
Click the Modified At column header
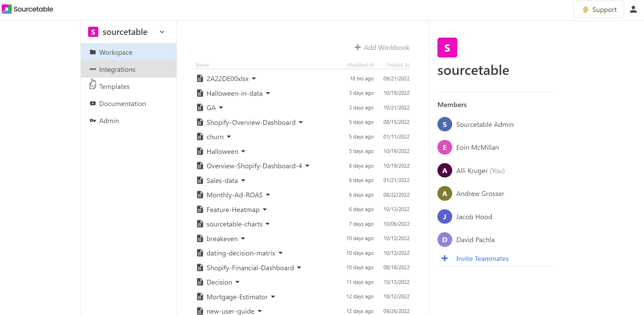[360, 65]
